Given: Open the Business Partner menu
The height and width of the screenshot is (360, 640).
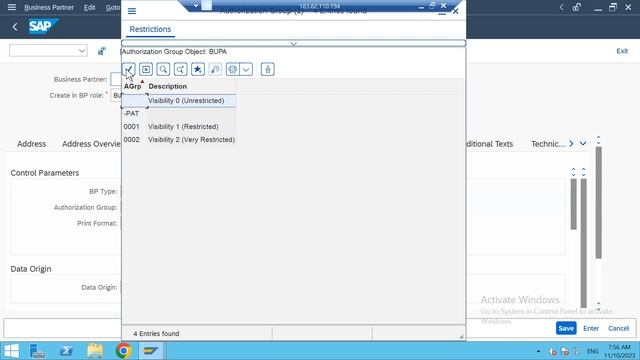Looking at the screenshot, I should pyautogui.click(x=49, y=7).
